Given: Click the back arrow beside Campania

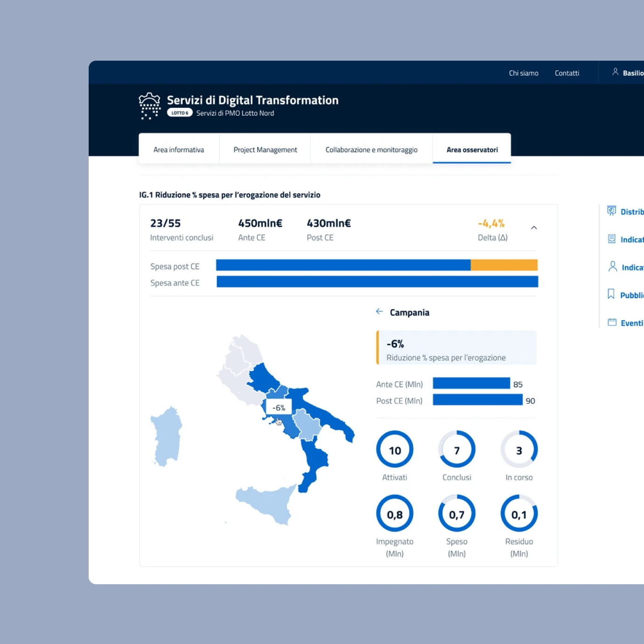Looking at the screenshot, I should pos(379,311).
